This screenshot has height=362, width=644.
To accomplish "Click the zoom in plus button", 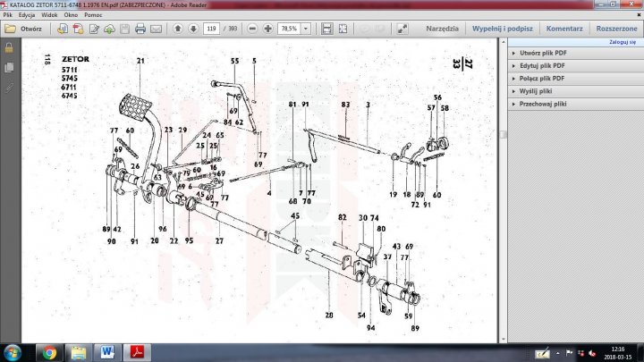I will pos(267,29).
